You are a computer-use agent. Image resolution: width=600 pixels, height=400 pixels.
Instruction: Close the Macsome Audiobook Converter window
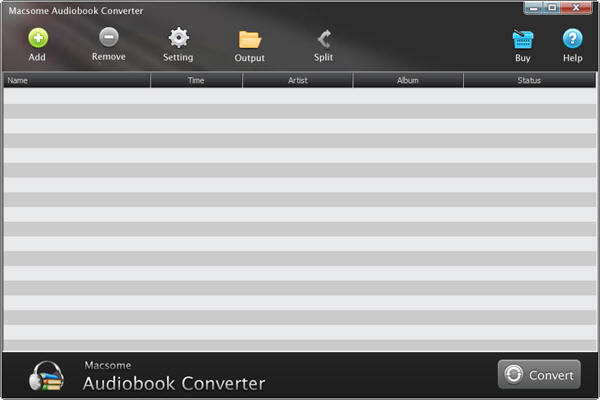[575, 8]
